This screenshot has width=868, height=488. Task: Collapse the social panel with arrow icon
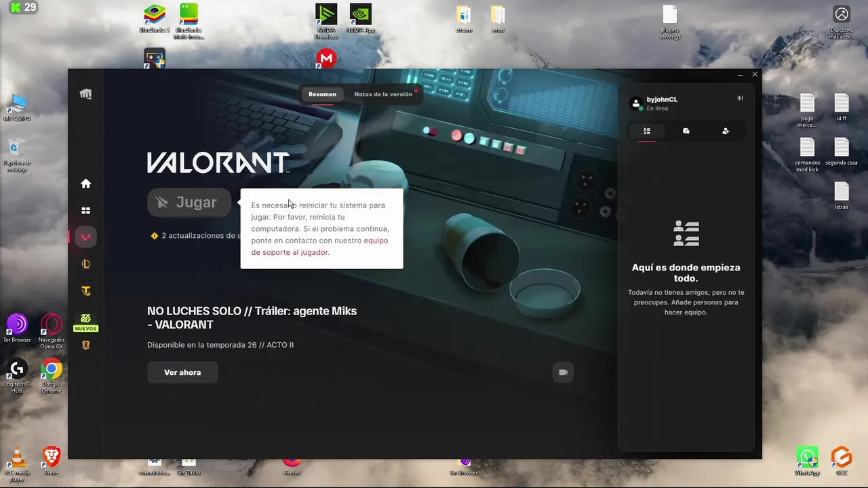pos(740,98)
